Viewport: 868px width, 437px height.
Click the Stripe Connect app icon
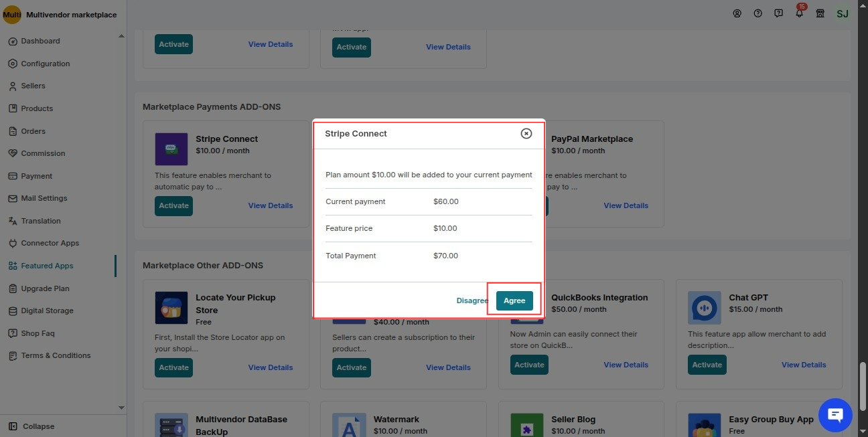pos(171,149)
